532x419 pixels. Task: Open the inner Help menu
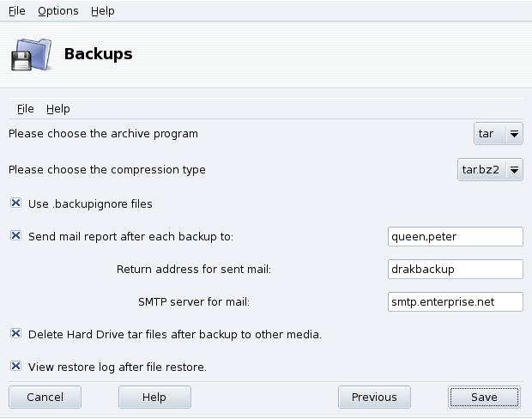coord(58,109)
